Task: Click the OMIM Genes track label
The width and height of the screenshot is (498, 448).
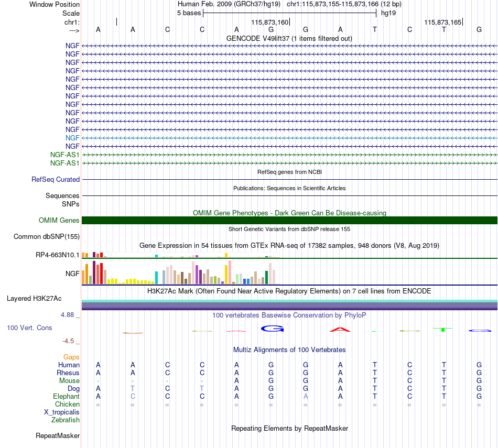Action: tap(59, 221)
